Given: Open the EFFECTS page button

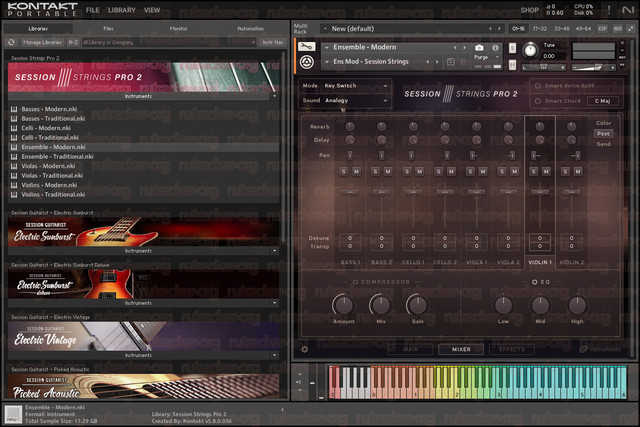Looking at the screenshot, I should (x=512, y=349).
